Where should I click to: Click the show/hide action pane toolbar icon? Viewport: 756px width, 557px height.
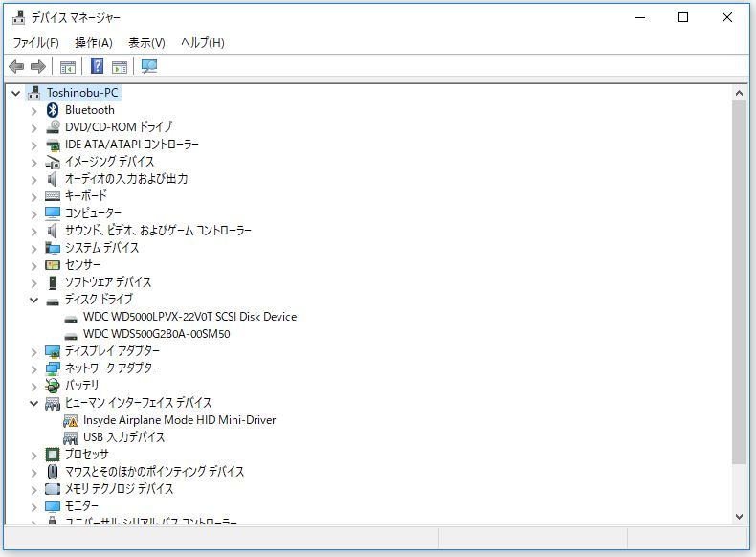click(x=119, y=67)
